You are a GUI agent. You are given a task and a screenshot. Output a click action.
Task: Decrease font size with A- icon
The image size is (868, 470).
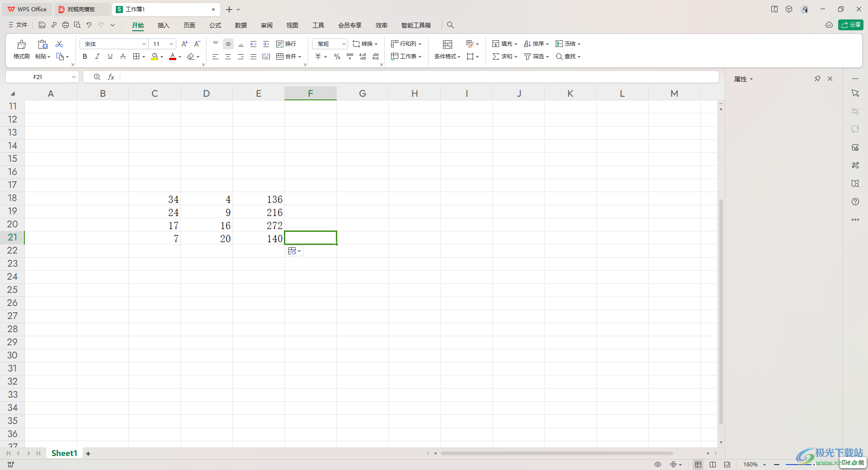click(197, 44)
